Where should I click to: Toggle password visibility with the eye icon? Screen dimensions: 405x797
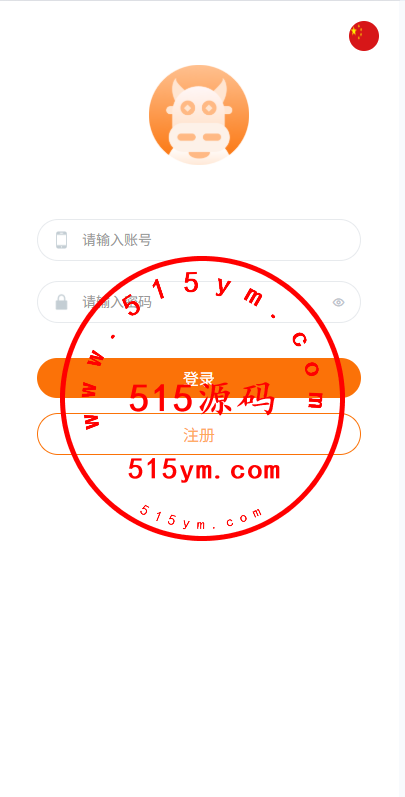[338, 302]
